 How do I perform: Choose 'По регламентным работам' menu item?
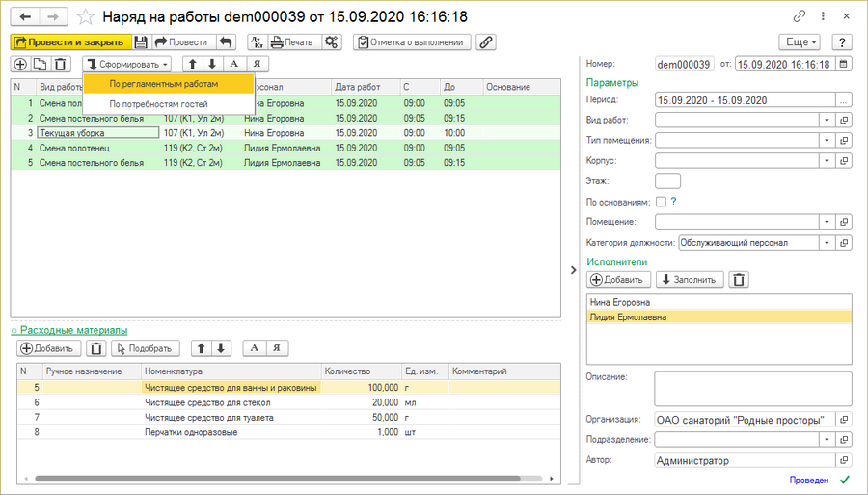click(163, 84)
